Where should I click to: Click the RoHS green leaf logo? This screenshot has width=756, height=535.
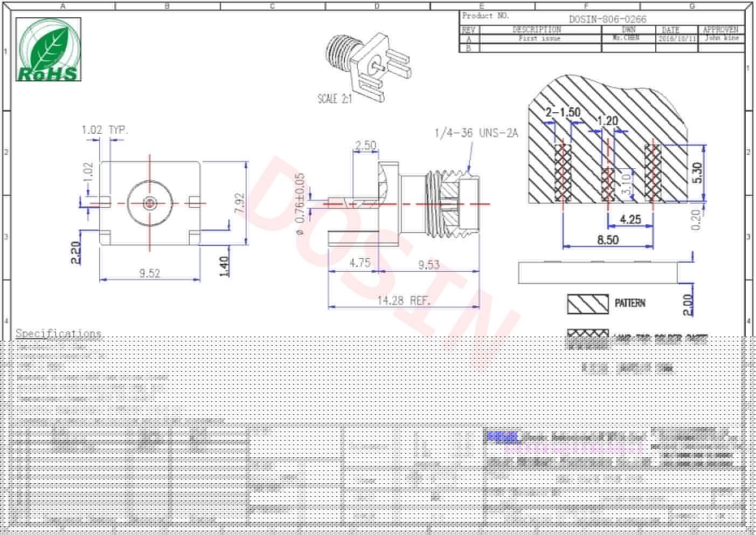pyautogui.click(x=48, y=50)
